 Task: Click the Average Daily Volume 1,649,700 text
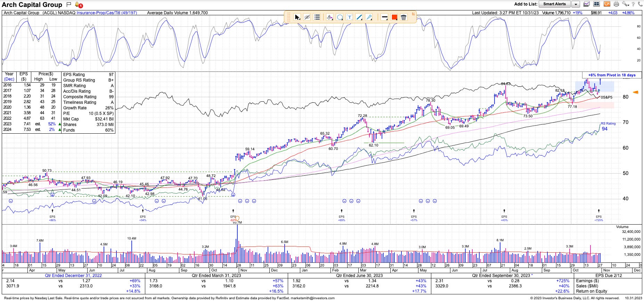[177, 13]
